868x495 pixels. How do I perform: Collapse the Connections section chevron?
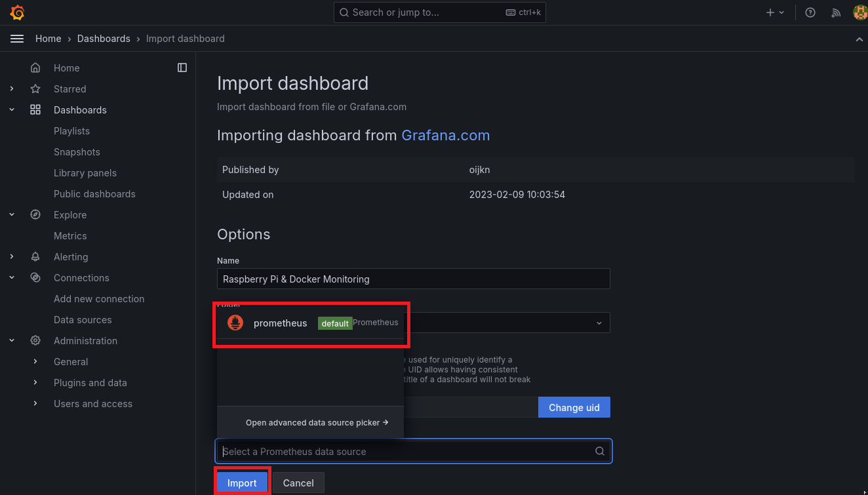tap(12, 278)
